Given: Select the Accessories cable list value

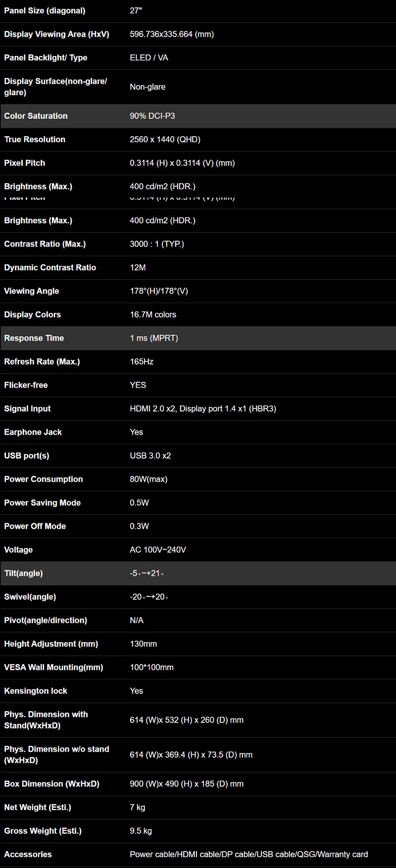Looking at the screenshot, I should coord(248,854).
